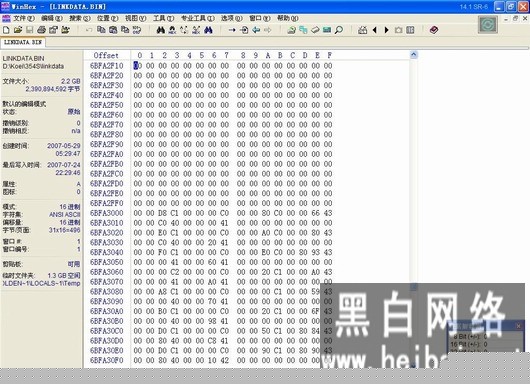Click the New file icon in toolbar
530x384 pixels.
[x=6, y=30]
